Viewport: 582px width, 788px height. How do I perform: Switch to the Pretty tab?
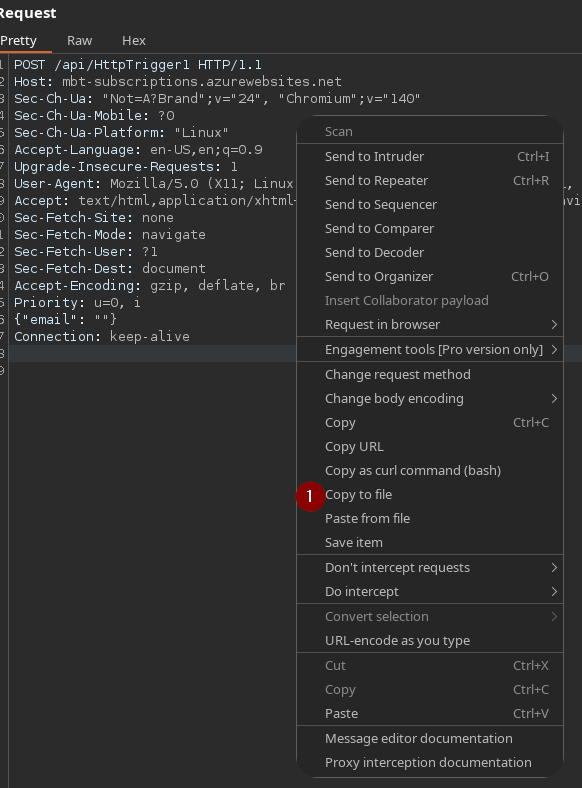pos(19,41)
